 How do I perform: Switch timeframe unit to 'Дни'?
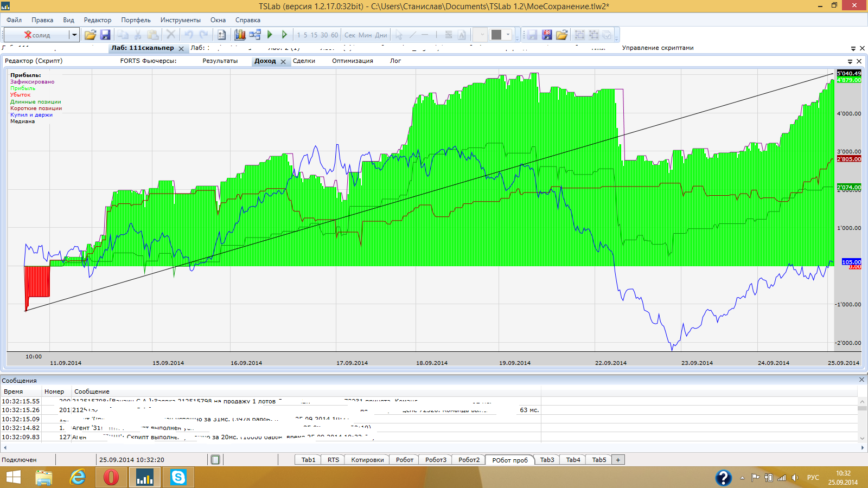381,35
